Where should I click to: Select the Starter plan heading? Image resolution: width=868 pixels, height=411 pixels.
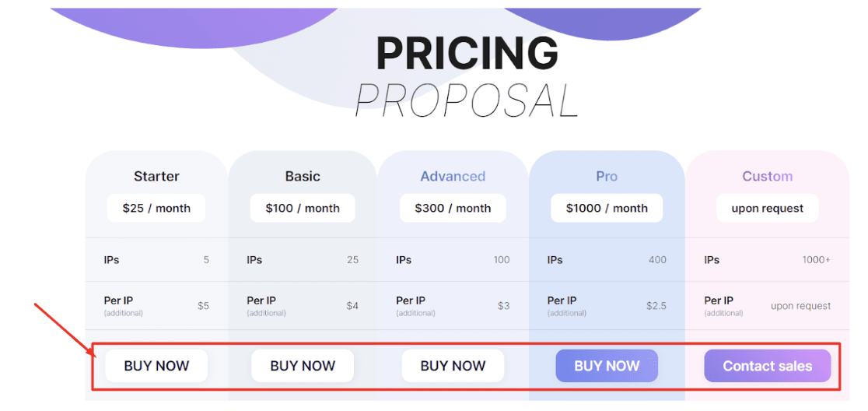pos(156,177)
